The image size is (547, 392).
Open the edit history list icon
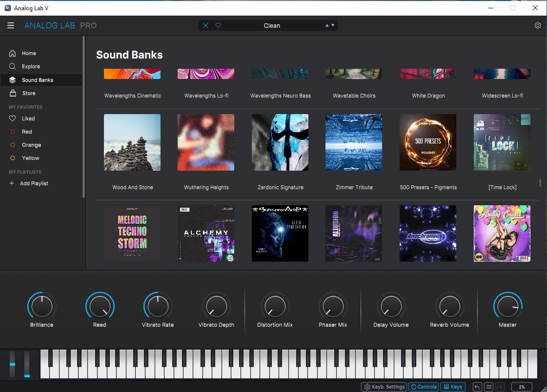(489, 387)
